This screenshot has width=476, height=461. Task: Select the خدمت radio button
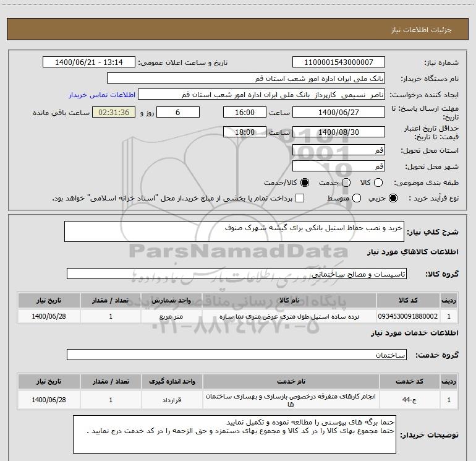coord(346,183)
